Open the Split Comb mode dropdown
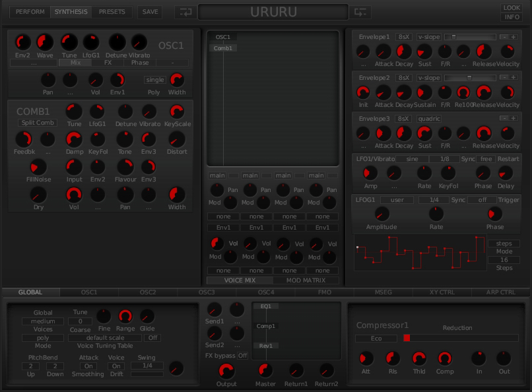The width and height of the screenshot is (532, 392). 38,123
